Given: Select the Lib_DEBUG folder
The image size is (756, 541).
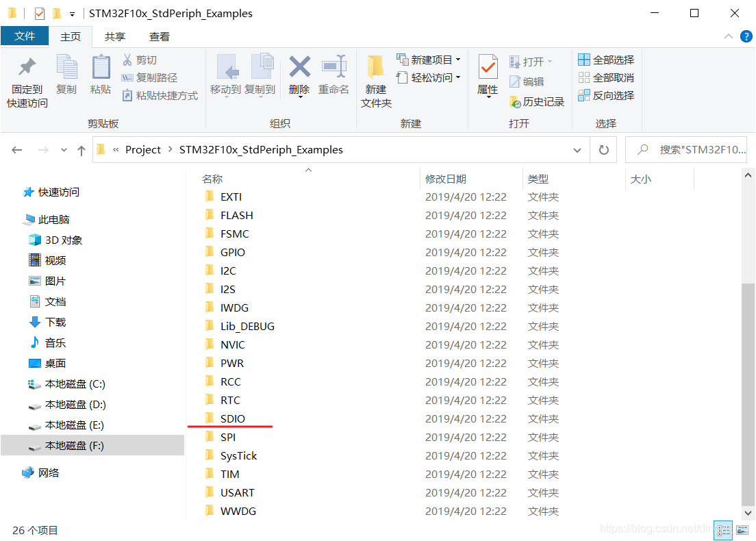Looking at the screenshot, I should pyautogui.click(x=247, y=327).
